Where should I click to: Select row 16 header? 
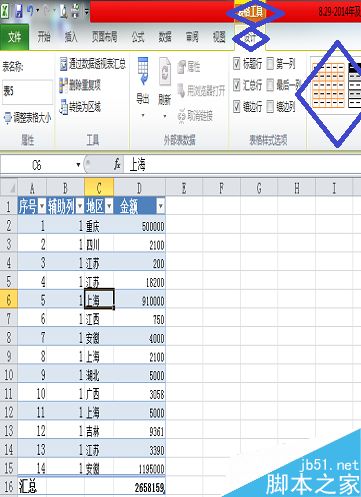point(9,487)
